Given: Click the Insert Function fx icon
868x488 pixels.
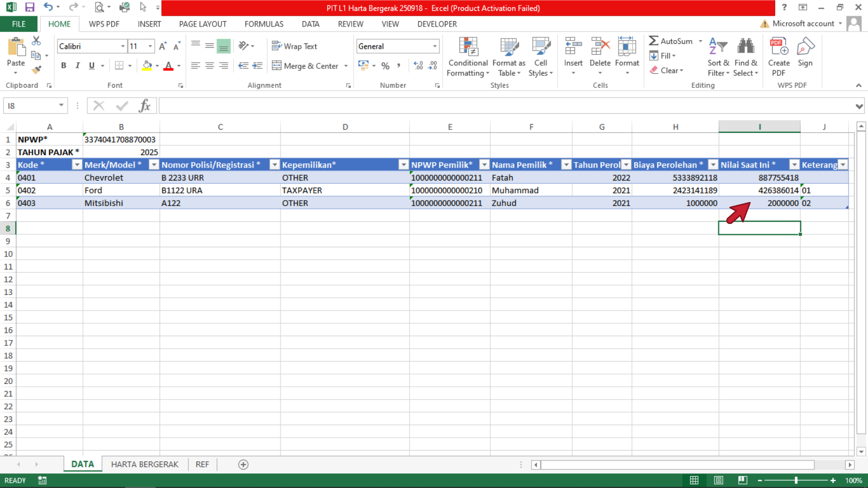Looking at the screenshot, I should click(144, 106).
